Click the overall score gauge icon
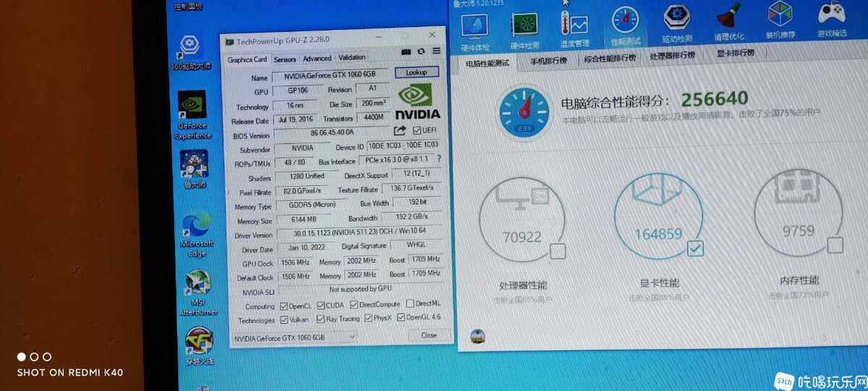This screenshot has width=868, height=391. coord(524,111)
